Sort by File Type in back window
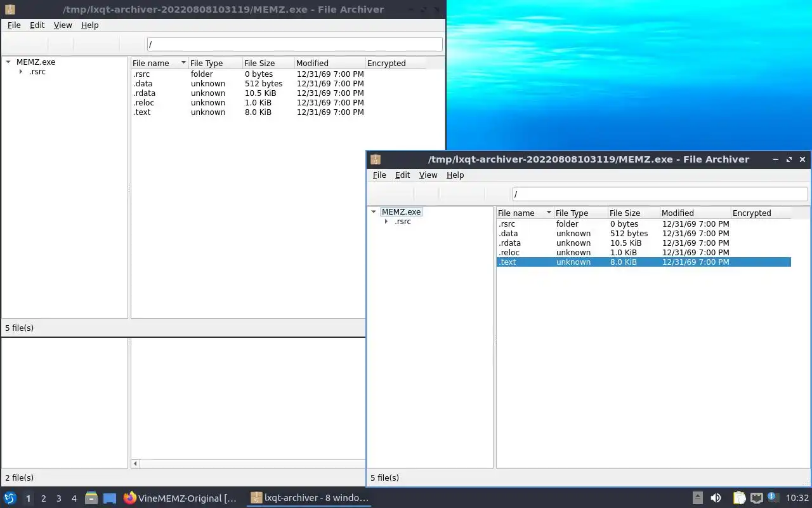Image resolution: width=812 pixels, height=508 pixels. tap(215, 63)
